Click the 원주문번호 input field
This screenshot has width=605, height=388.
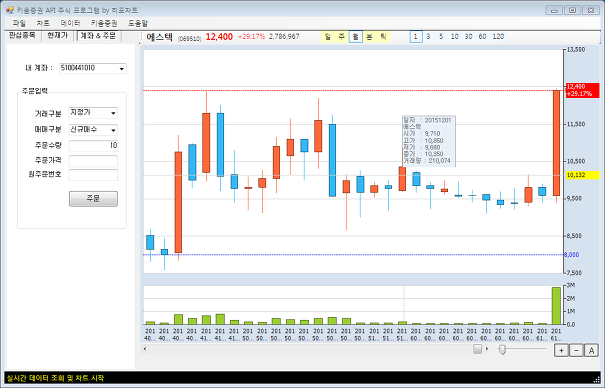click(x=93, y=175)
